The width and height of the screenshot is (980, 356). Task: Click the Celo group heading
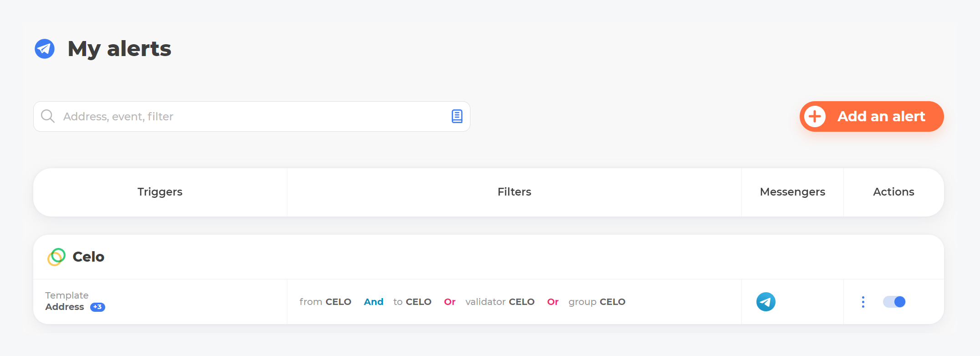tap(88, 257)
